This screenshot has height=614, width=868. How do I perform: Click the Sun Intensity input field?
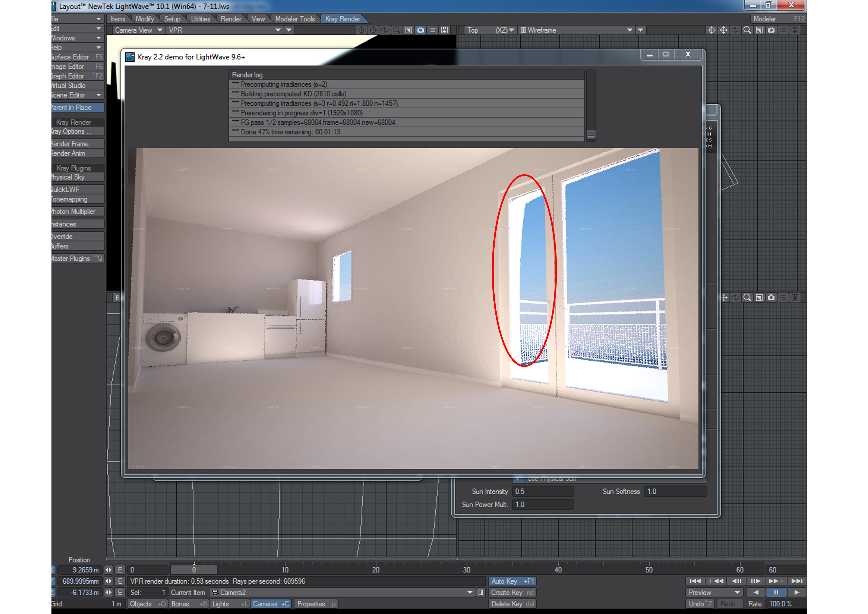[x=542, y=491]
